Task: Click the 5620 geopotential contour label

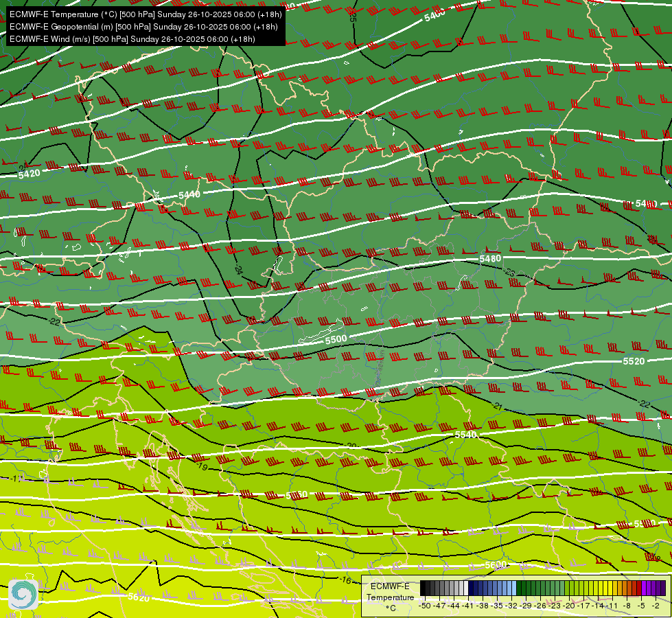Action: (139, 597)
